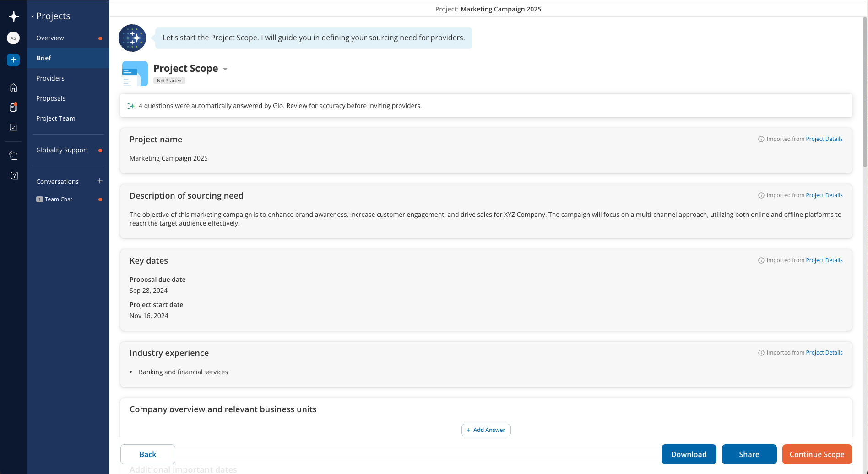The height and width of the screenshot is (474, 868).
Task: Click the Not Started status badge
Action: [x=169, y=81]
